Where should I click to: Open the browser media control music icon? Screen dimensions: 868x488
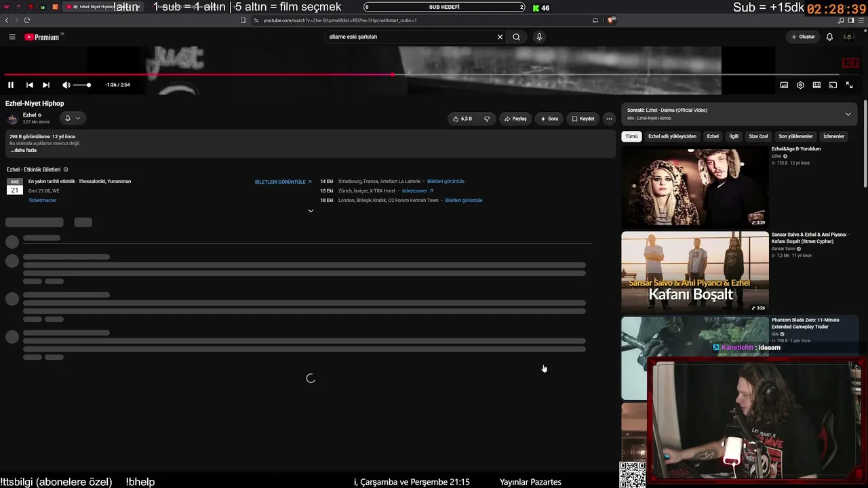click(841, 20)
